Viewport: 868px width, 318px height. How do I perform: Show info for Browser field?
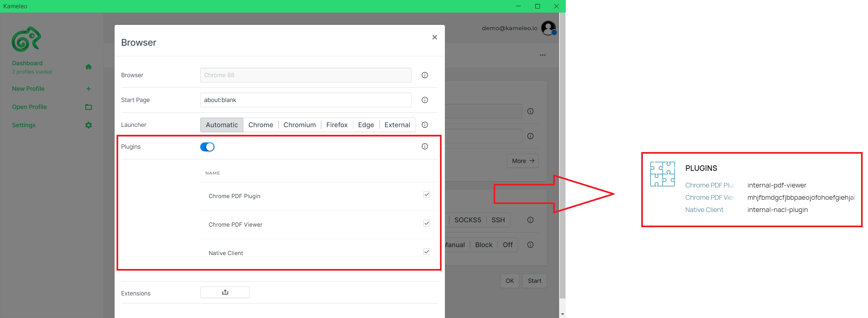point(424,75)
